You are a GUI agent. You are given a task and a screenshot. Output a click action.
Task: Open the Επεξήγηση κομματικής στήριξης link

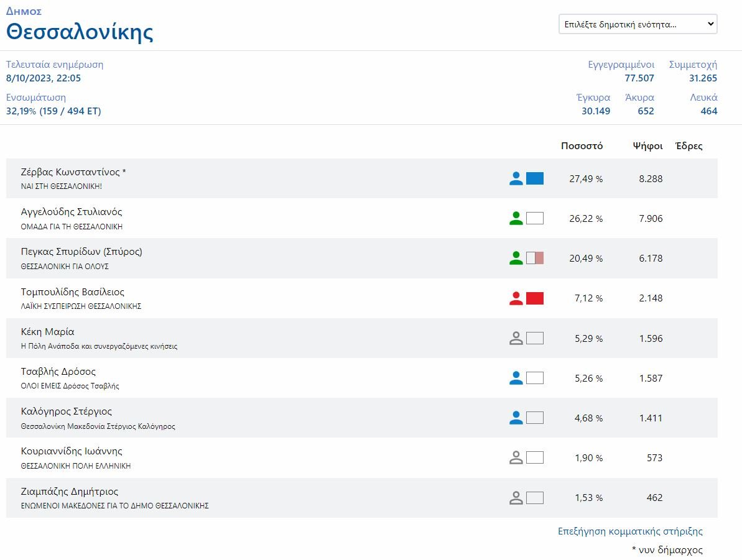(x=630, y=531)
